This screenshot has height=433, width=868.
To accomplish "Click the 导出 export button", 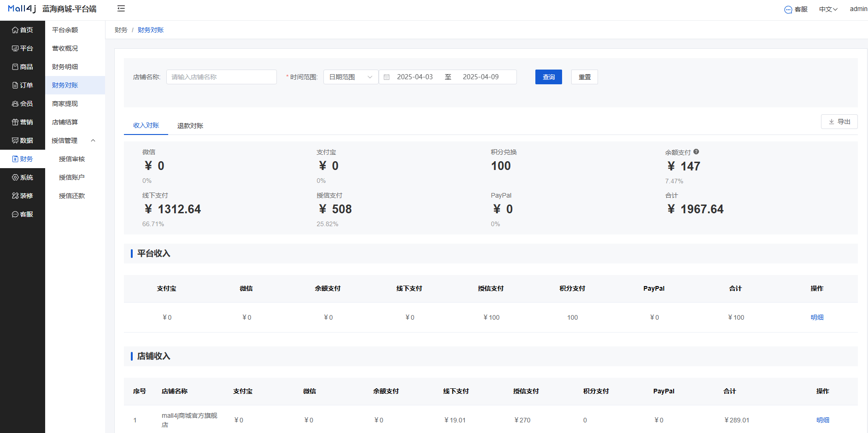I will tap(839, 122).
